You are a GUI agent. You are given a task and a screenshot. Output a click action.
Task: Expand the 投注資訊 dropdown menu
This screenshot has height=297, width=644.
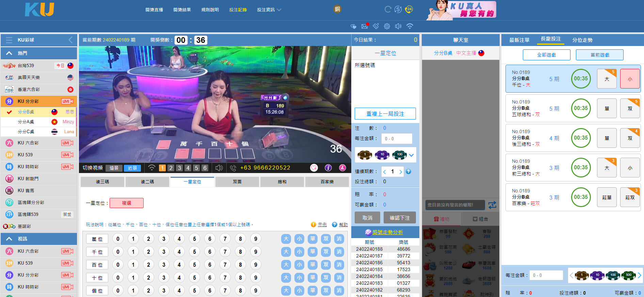click(269, 10)
